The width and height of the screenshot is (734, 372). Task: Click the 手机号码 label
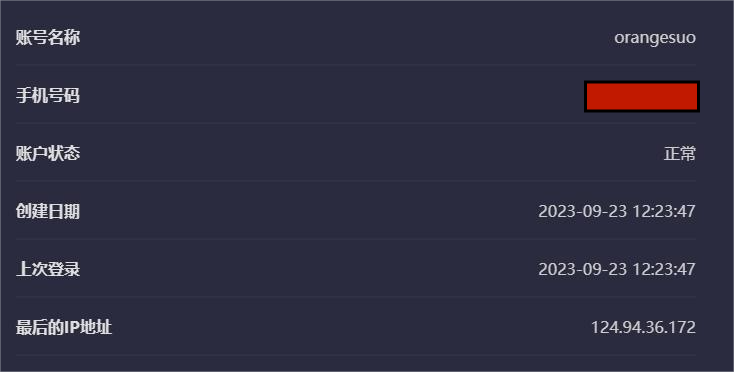coord(48,96)
